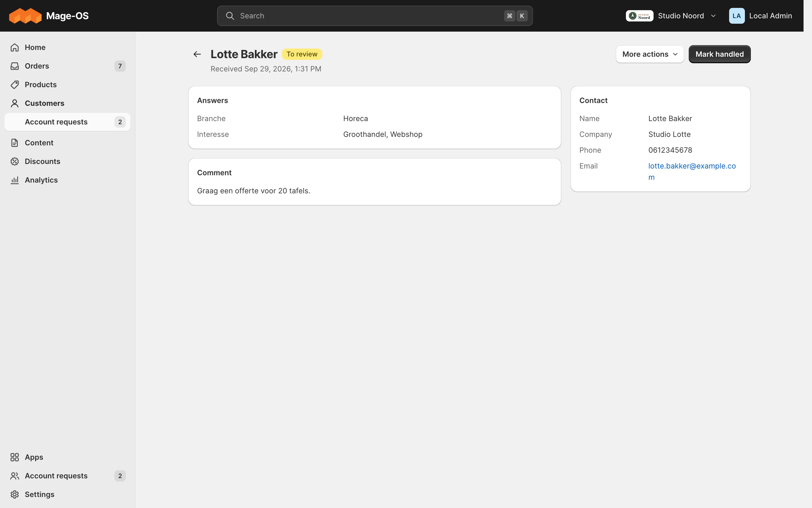The width and height of the screenshot is (812, 508).
Task: Click the Studio Lotte company value
Action: [669, 134]
